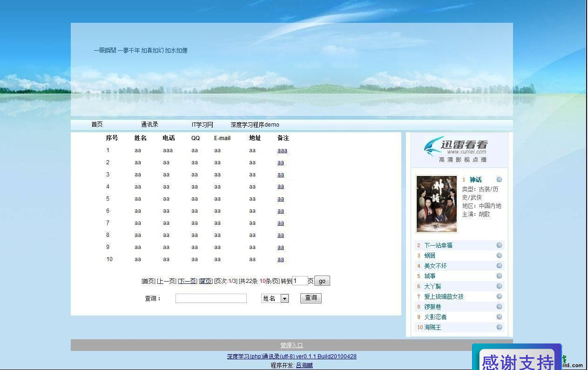Image resolution: width=588 pixels, height=370 pixels.
Task: Open 通讯录 in the navigation bar
Action: click(149, 125)
